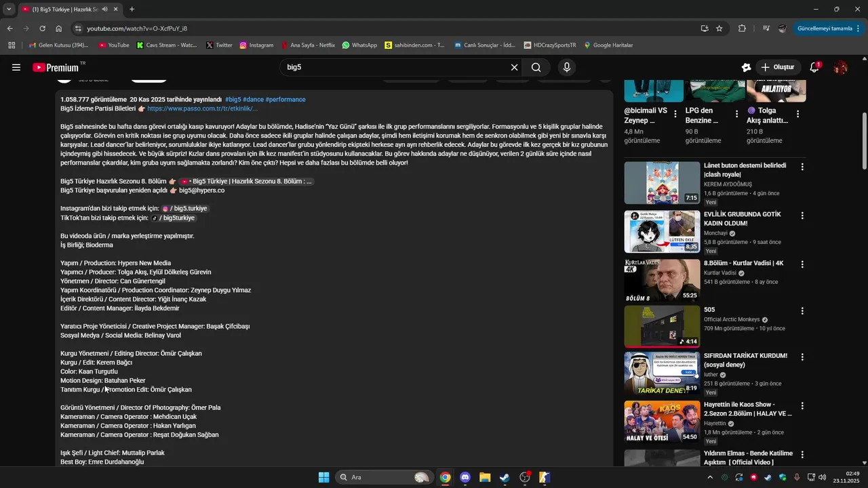Open the media controls icon in toolbar
868x488 pixels.
766,28
